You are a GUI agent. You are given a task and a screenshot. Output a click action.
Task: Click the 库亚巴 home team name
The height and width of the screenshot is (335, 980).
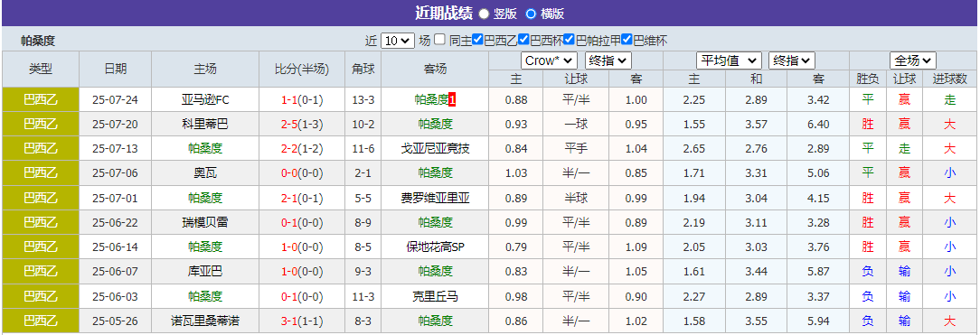205,272
